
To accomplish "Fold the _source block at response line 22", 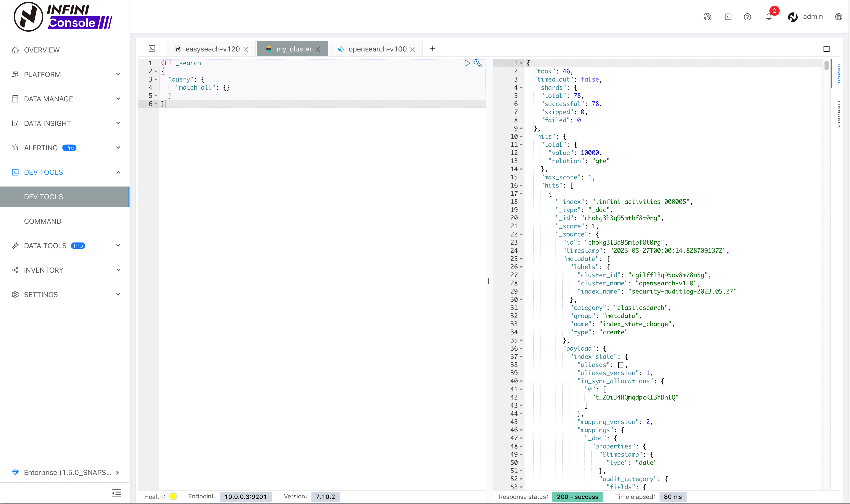I will [521, 234].
